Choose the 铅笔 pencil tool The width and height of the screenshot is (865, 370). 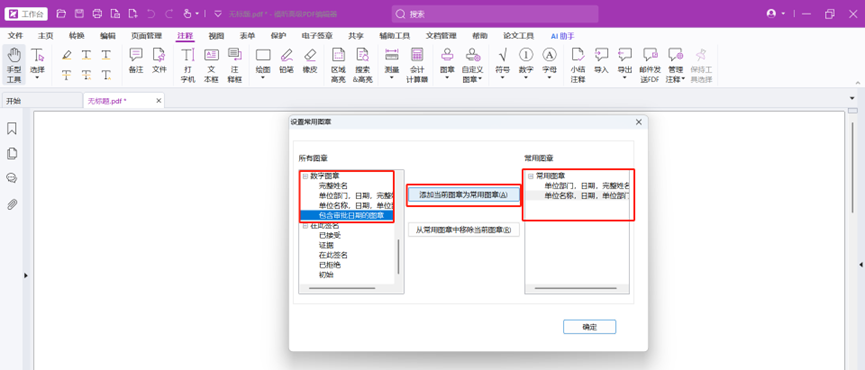click(286, 61)
